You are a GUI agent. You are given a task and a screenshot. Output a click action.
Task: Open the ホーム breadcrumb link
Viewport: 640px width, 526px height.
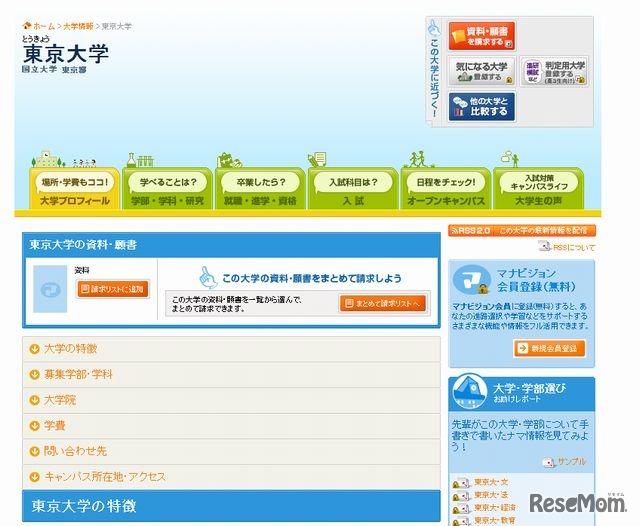[44, 26]
